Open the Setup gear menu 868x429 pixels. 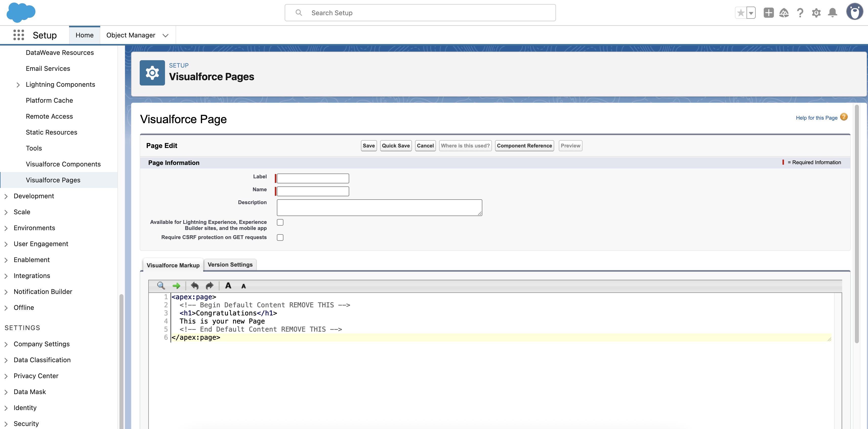pyautogui.click(x=816, y=12)
